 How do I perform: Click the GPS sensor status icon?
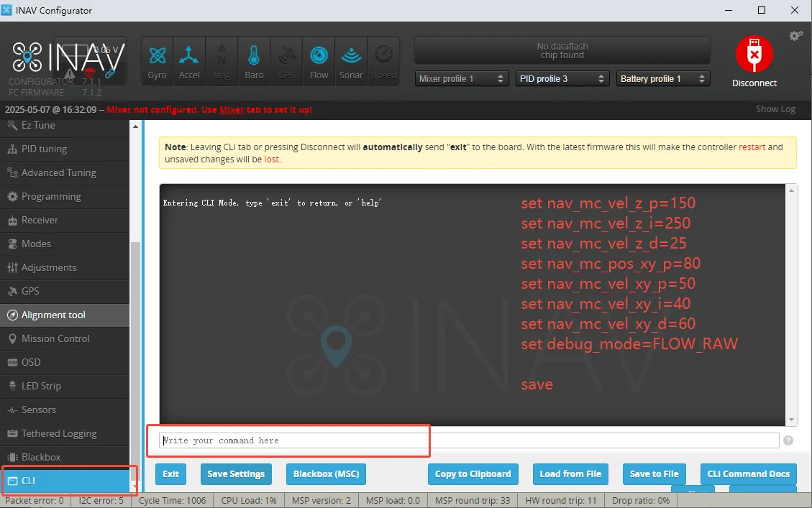[x=286, y=62]
